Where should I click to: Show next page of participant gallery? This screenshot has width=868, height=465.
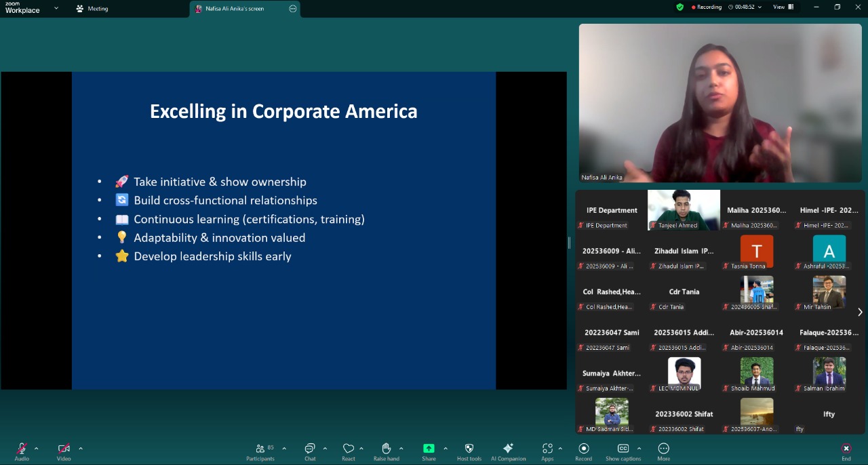click(860, 312)
